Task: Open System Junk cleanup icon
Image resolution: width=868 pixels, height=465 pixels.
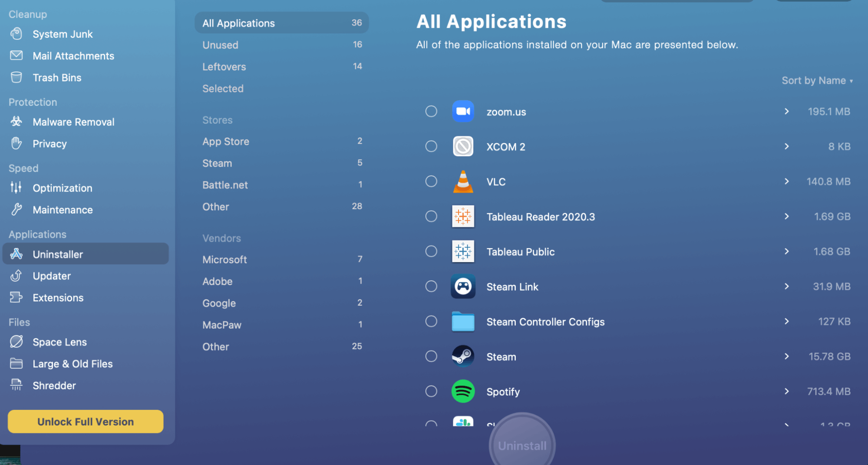Action: tap(17, 34)
